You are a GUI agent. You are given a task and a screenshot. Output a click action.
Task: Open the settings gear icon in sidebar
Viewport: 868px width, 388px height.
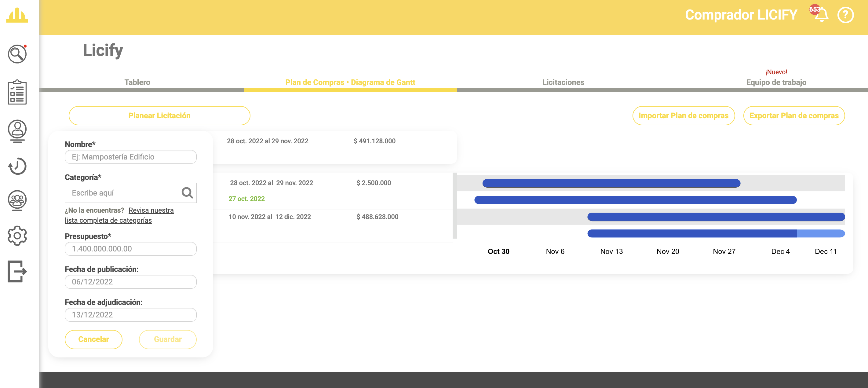(17, 236)
